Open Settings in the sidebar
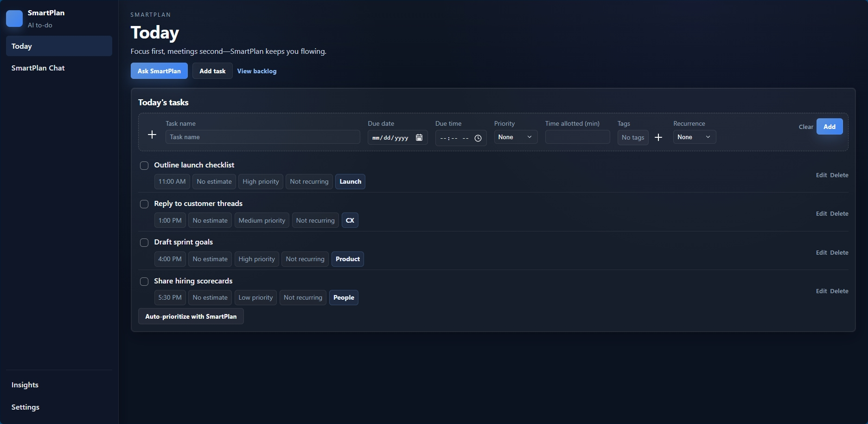The height and width of the screenshot is (424, 868). [26, 407]
